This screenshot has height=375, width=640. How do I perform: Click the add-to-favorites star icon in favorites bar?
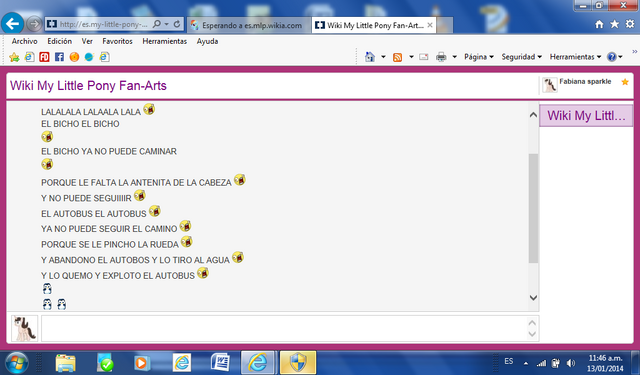point(14,57)
